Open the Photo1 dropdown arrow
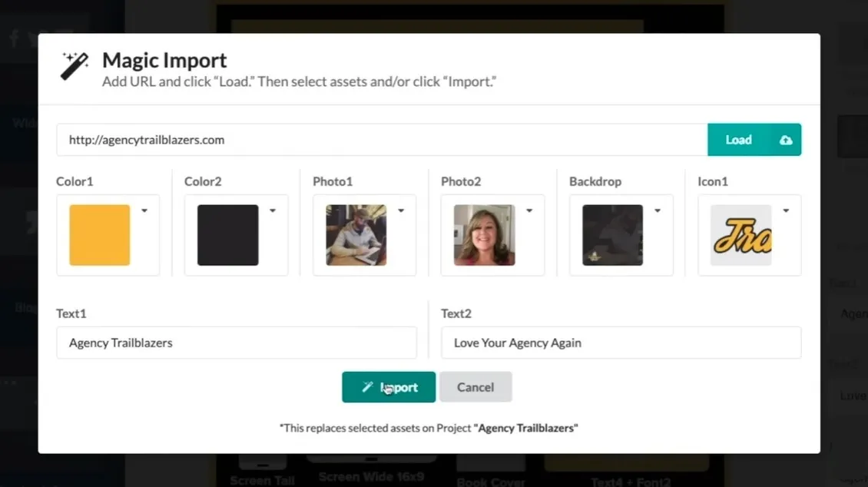Screen dimensions: 868x487 401,210
